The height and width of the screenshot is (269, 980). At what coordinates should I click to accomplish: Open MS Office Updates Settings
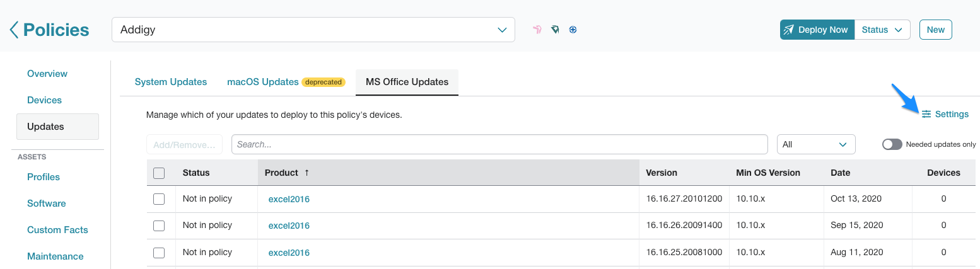[945, 114]
